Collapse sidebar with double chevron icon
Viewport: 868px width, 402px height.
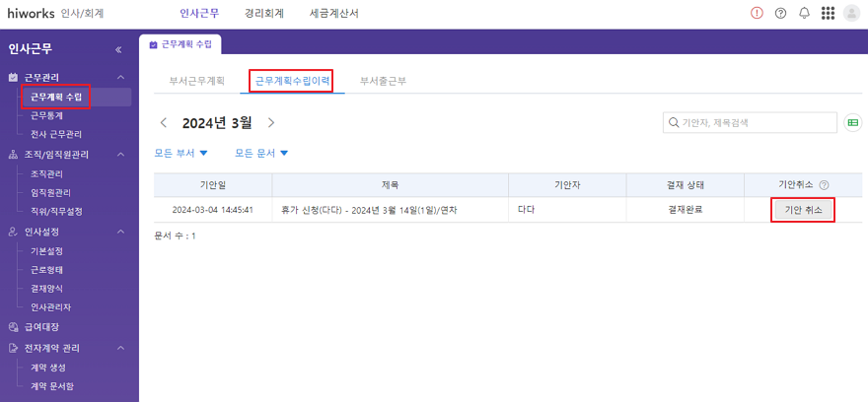pos(118,49)
